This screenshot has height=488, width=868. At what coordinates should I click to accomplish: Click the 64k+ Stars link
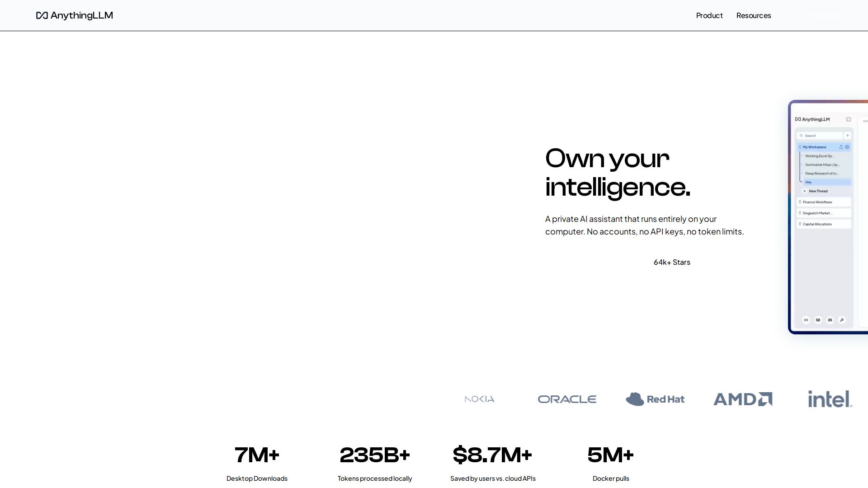pos(672,262)
